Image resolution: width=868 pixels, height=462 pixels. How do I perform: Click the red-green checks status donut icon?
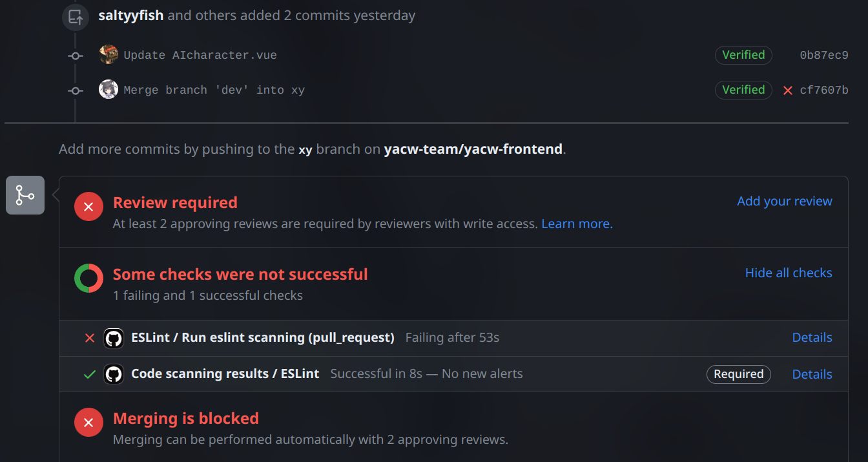point(88,278)
